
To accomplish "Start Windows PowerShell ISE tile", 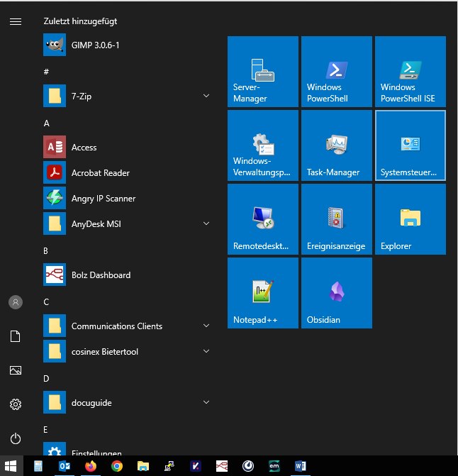I will [410, 72].
